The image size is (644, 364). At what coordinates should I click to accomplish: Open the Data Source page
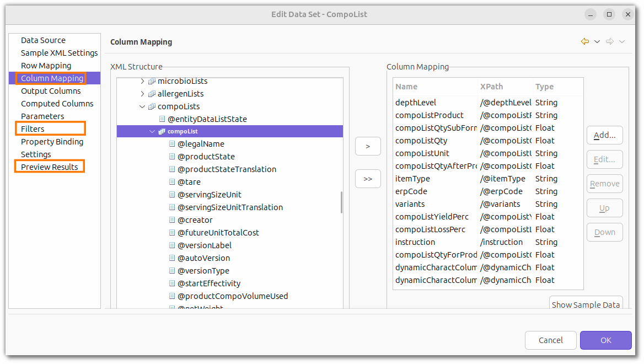click(x=43, y=40)
